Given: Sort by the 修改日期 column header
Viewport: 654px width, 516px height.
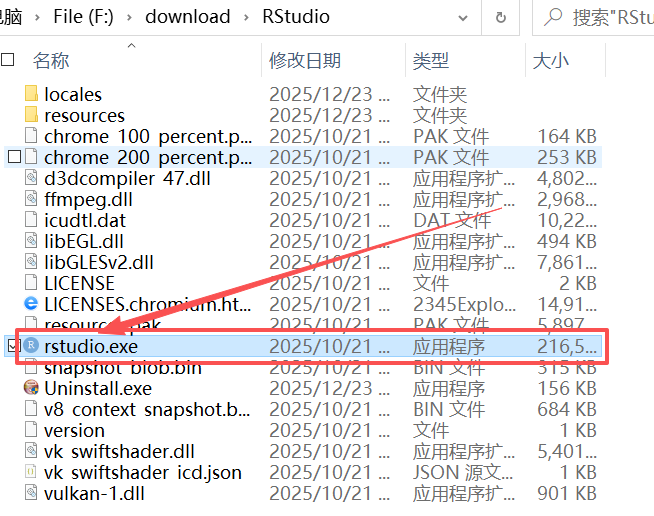Looking at the screenshot, I should [x=305, y=60].
